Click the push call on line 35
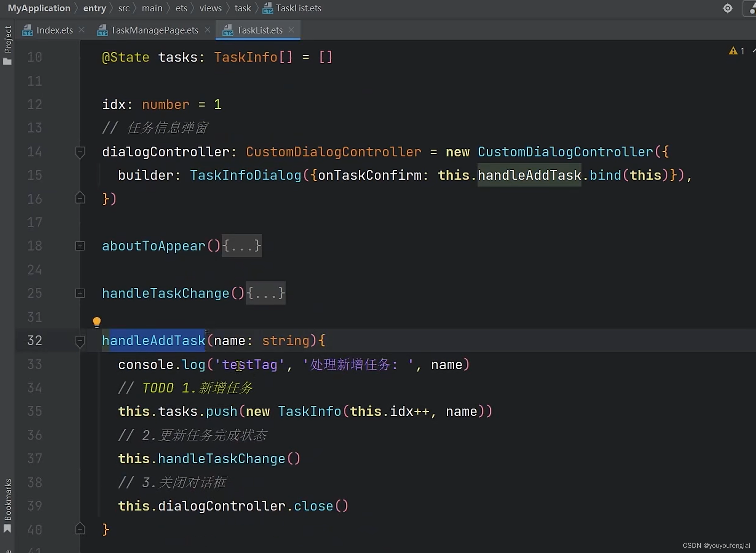The height and width of the screenshot is (553, 756). tap(221, 411)
